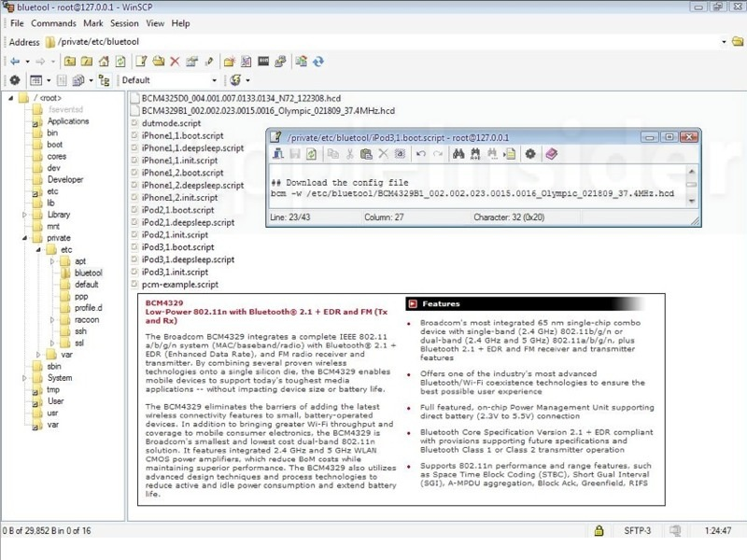Collapse the private folder tree node

(x=25, y=238)
